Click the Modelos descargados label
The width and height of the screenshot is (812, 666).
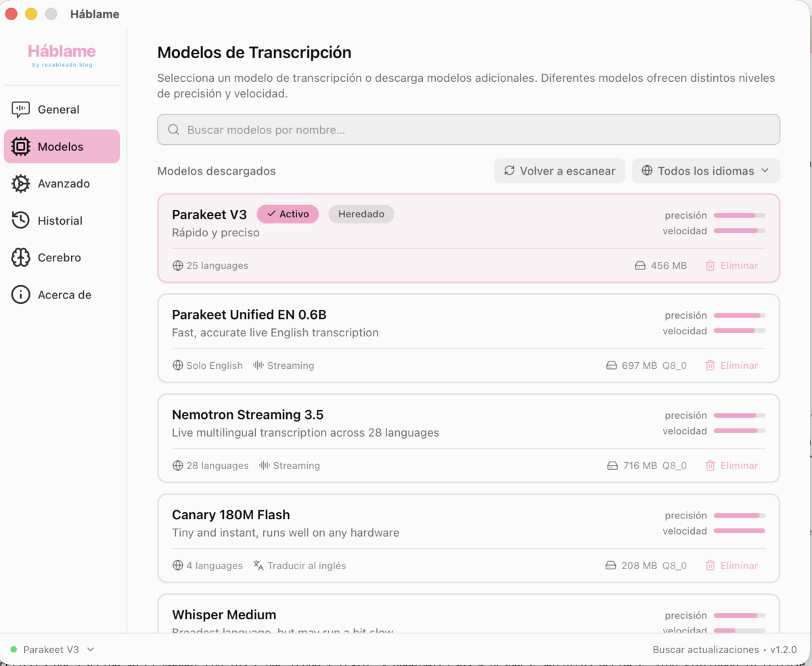[x=217, y=171]
